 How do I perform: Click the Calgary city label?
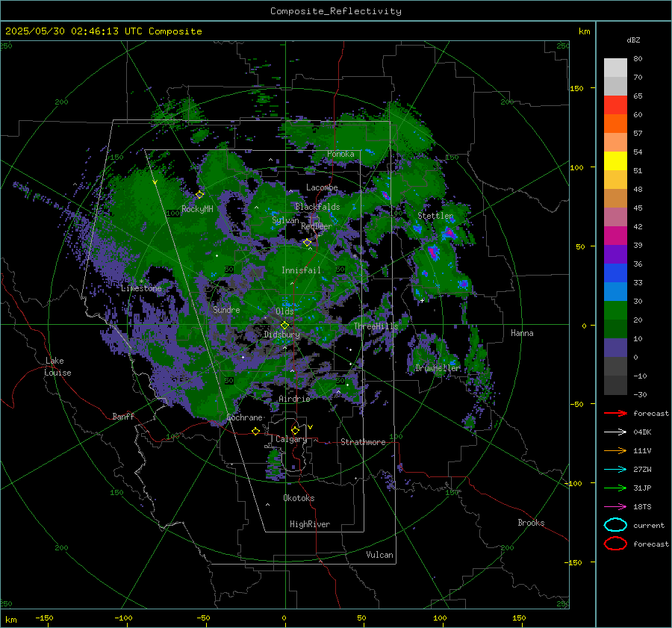(x=291, y=439)
